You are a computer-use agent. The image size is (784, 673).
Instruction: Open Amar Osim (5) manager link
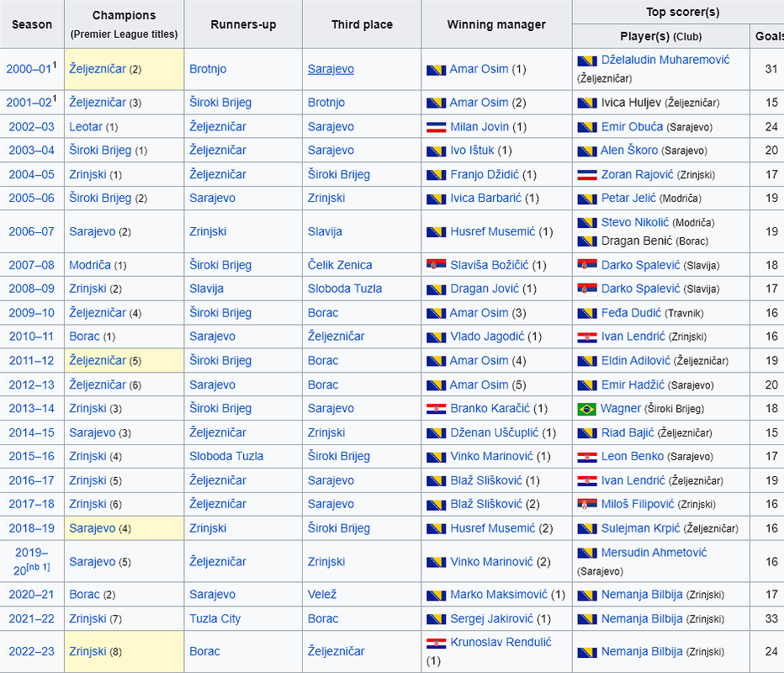479,384
